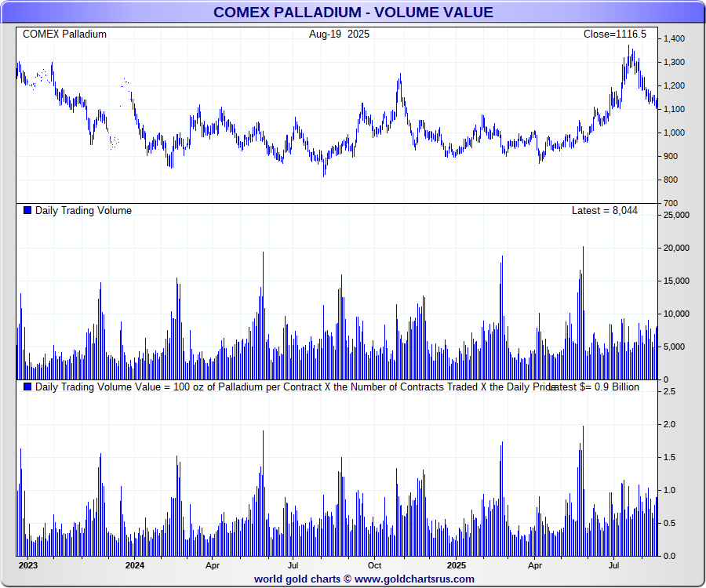Click the 'COMEX Palladium' price panel label
Viewport: 706px width, 588px height.
tap(64, 34)
